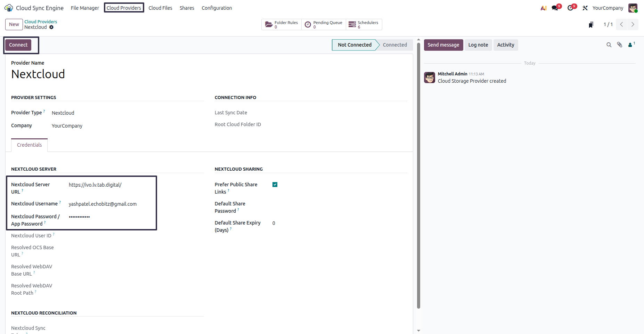Click the gear actions icon beside Nextcloud
This screenshot has height=334, width=644.
pos(51,27)
